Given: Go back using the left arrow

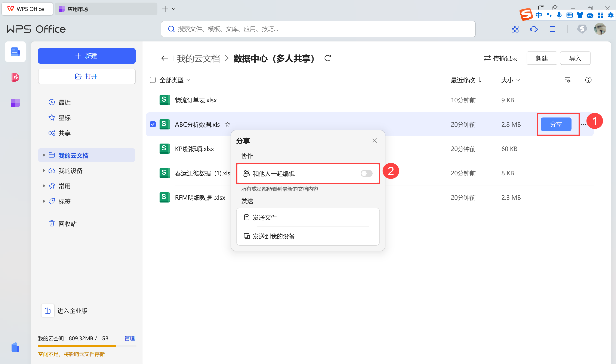Looking at the screenshot, I should [x=164, y=58].
